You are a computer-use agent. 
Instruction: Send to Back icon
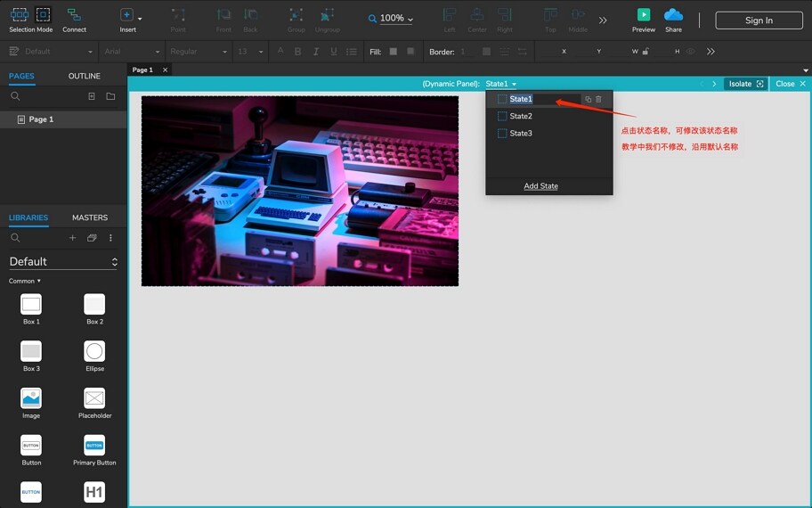coord(251,14)
